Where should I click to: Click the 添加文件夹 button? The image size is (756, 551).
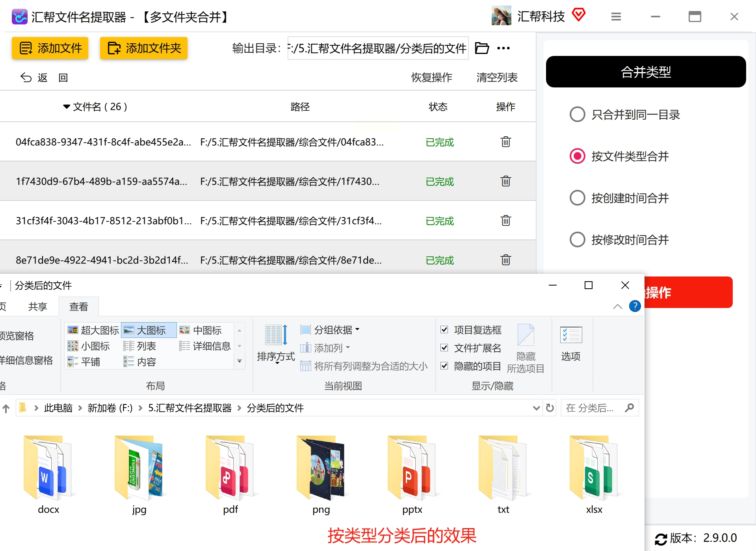point(144,48)
